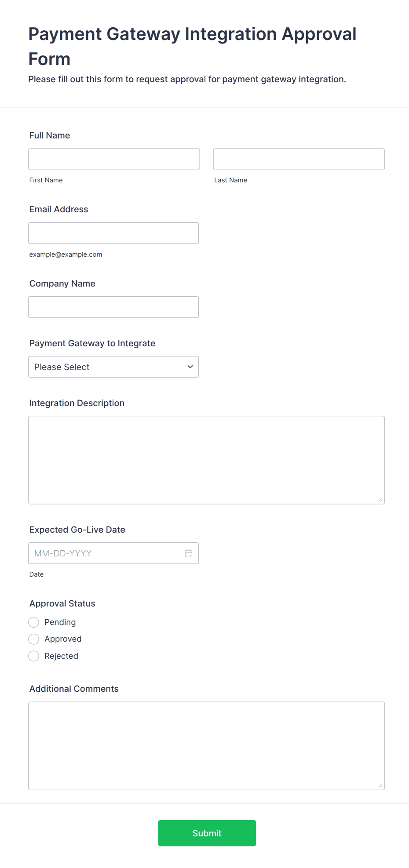
Task: Focus the Integration Description text area
Action: pos(206,460)
